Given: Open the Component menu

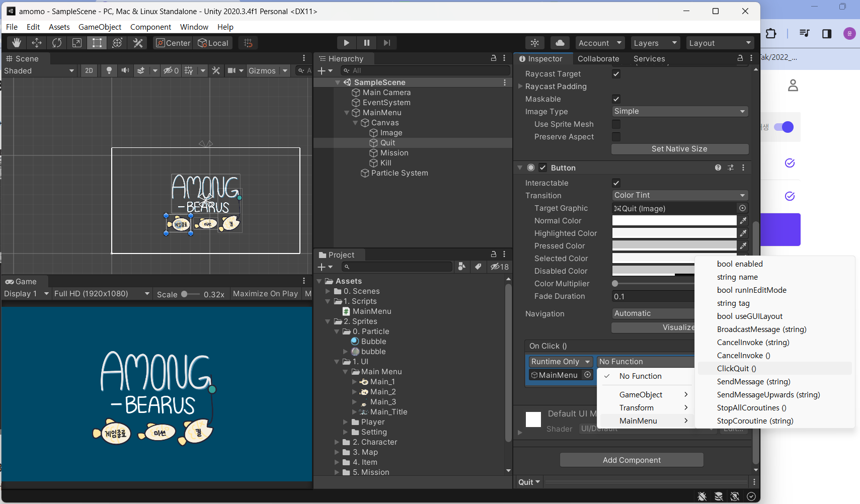Looking at the screenshot, I should [x=150, y=27].
